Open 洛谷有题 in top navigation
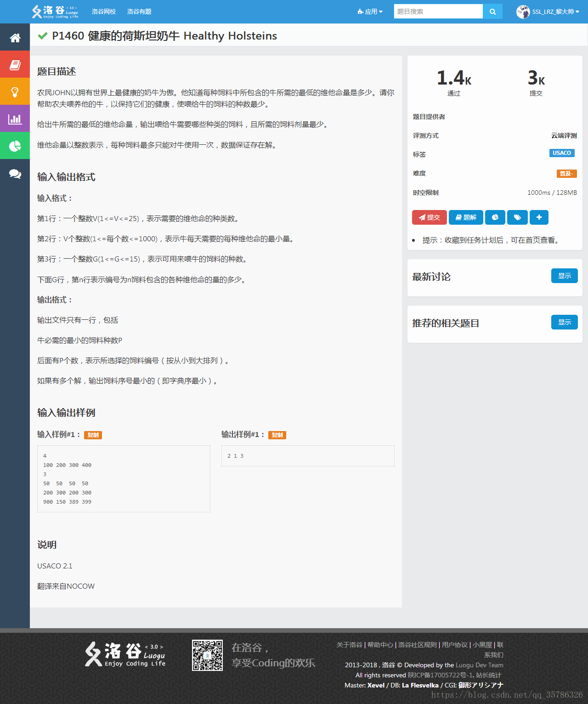Screen dimensions: 588x704 (139, 11)
